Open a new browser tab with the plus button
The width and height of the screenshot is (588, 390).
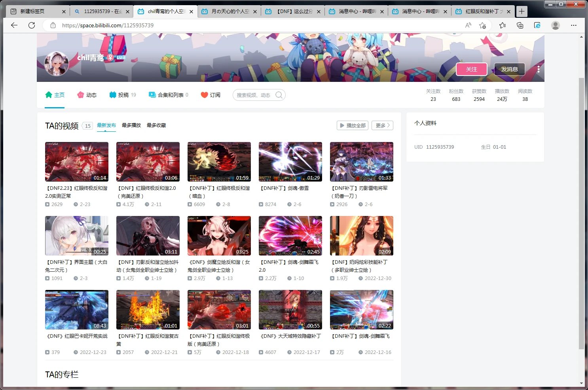click(522, 11)
